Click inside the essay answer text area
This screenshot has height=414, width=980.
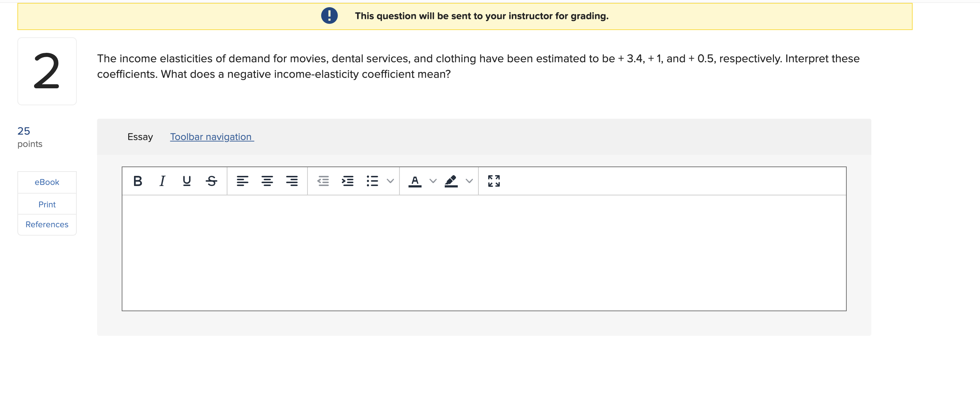484,253
